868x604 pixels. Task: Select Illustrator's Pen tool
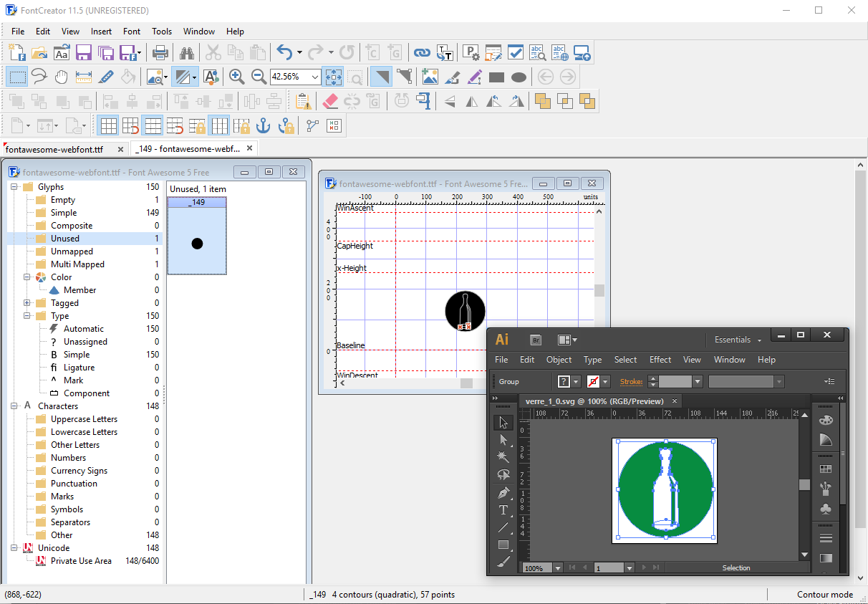coord(503,493)
